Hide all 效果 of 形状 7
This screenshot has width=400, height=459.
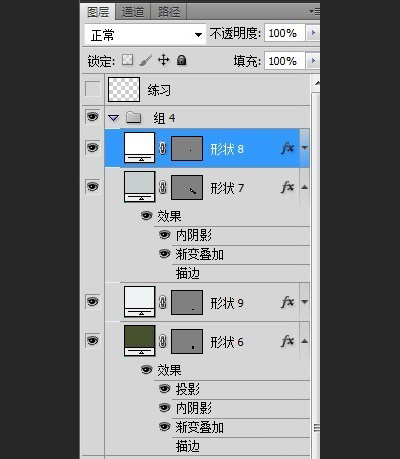tap(146, 216)
